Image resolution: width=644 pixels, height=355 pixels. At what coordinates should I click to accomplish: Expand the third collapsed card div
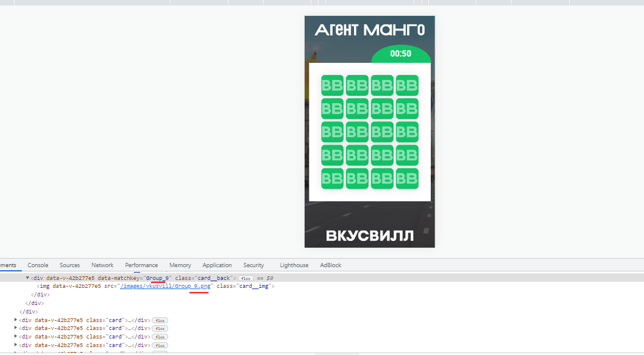click(16, 337)
